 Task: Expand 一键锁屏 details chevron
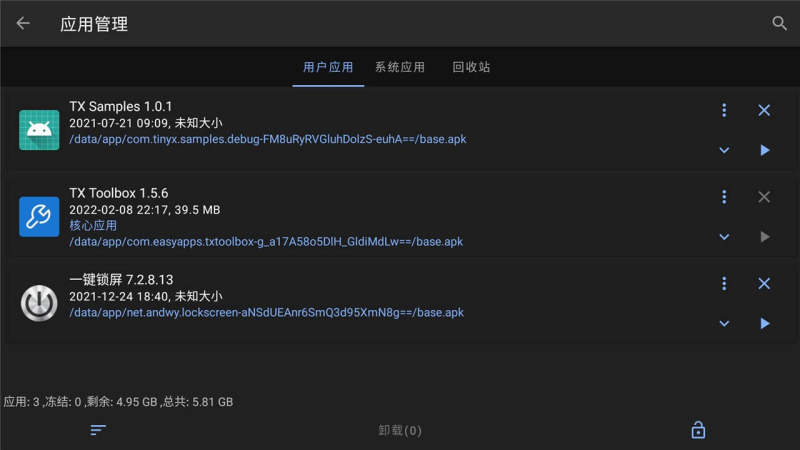click(724, 323)
